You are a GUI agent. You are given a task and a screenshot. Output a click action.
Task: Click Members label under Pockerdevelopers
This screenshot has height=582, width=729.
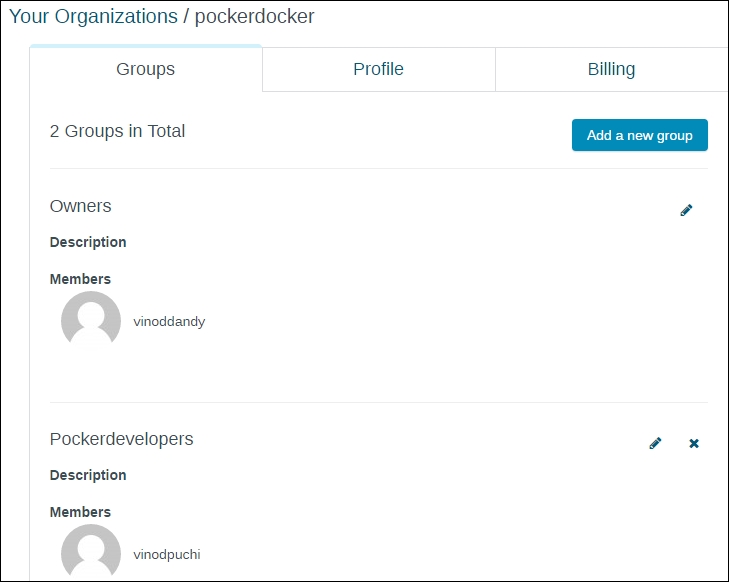pos(80,512)
